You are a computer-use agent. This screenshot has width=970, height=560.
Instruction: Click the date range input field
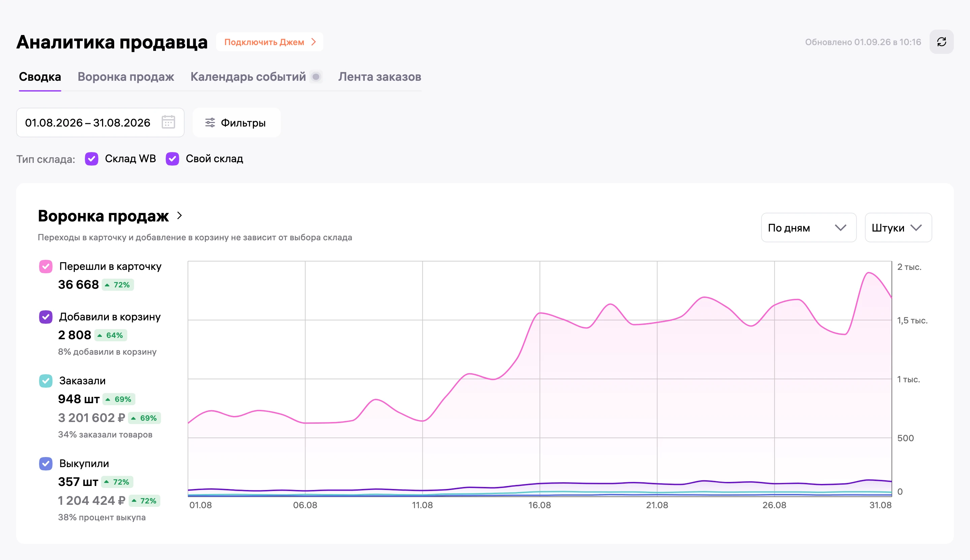pos(100,123)
